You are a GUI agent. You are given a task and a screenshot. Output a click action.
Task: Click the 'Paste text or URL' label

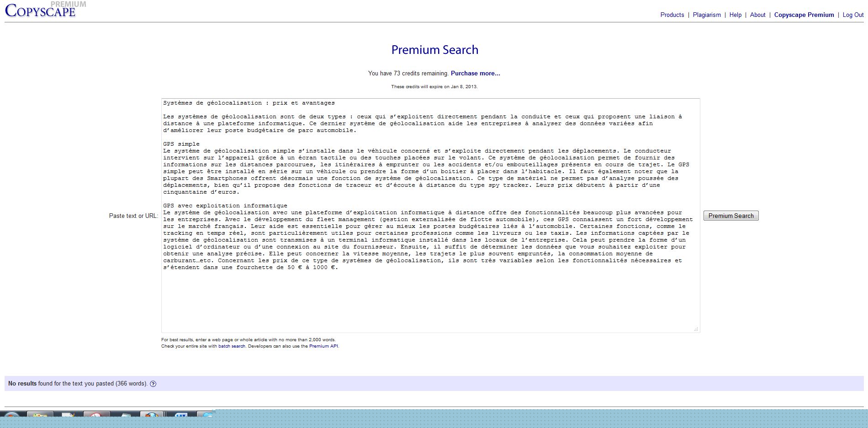click(x=133, y=216)
